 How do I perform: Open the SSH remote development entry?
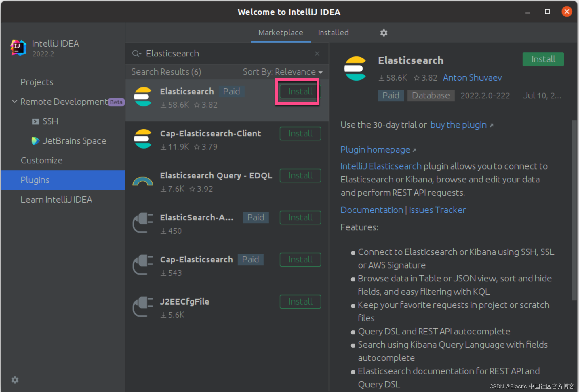click(50, 121)
